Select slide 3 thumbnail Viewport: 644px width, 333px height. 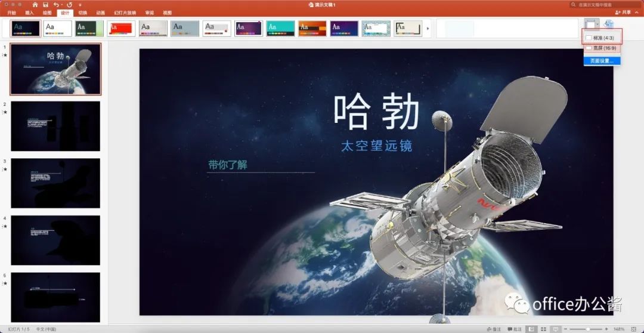(55, 183)
